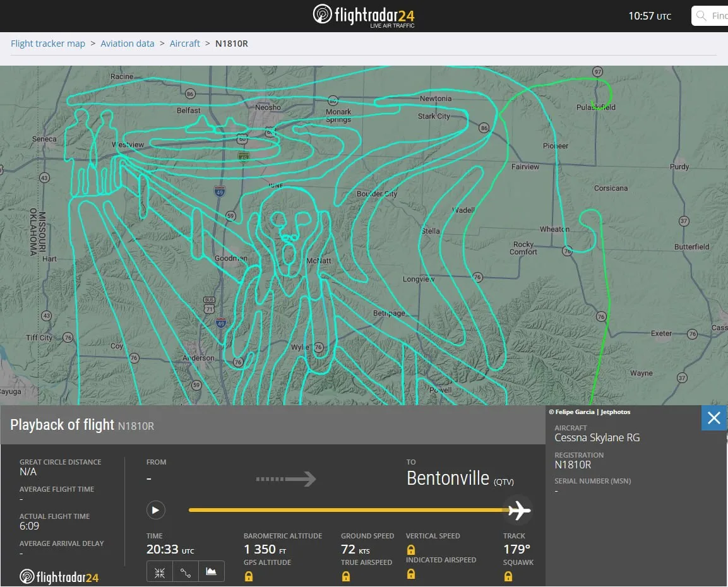This screenshot has width=728, height=587.
Task: Click the Flightradar24 logo in header
Action: point(364,16)
